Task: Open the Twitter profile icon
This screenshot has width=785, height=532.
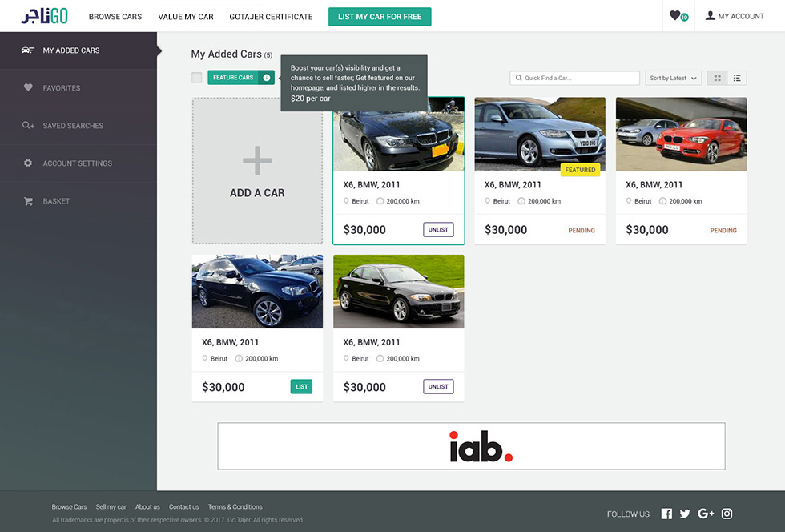Action: (x=685, y=514)
